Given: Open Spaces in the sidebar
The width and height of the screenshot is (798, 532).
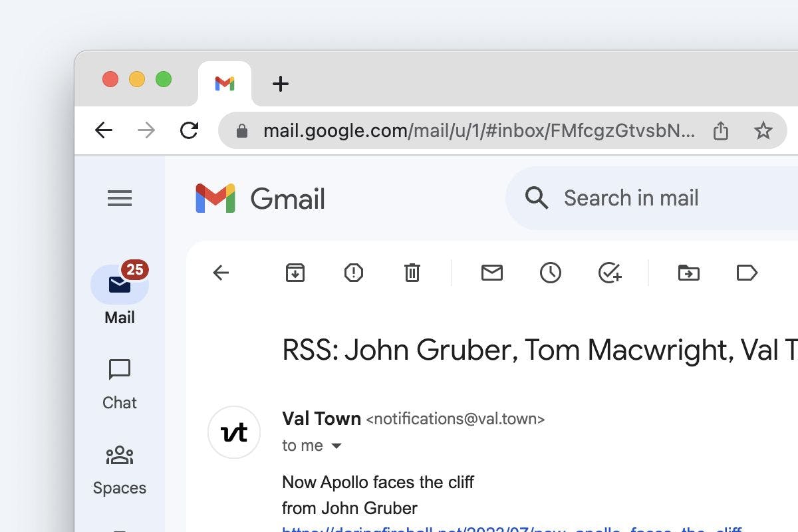Looking at the screenshot, I should (x=120, y=469).
